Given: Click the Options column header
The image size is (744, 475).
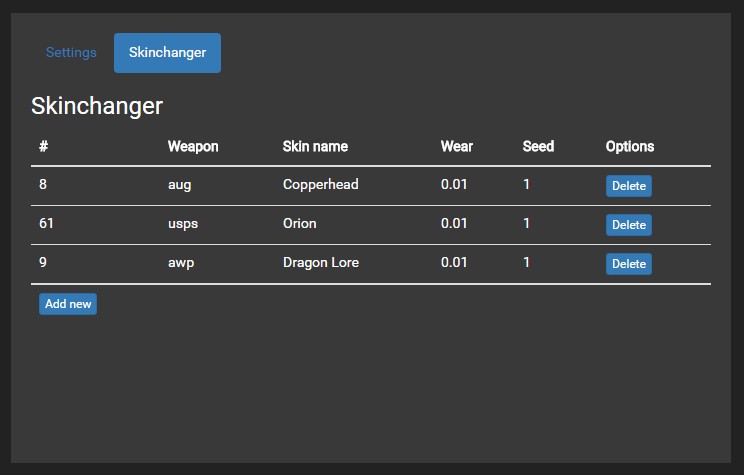Looking at the screenshot, I should click(630, 146).
